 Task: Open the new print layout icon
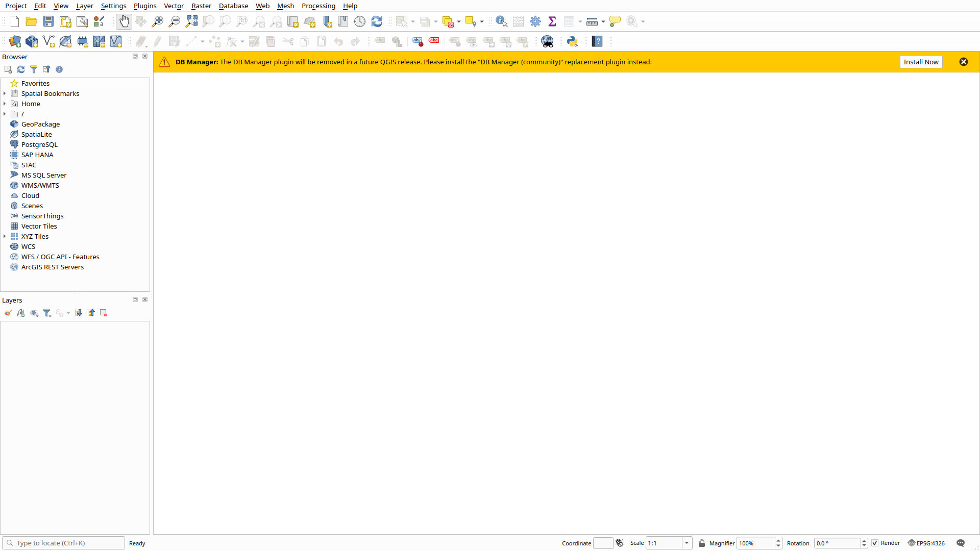(x=65, y=21)
